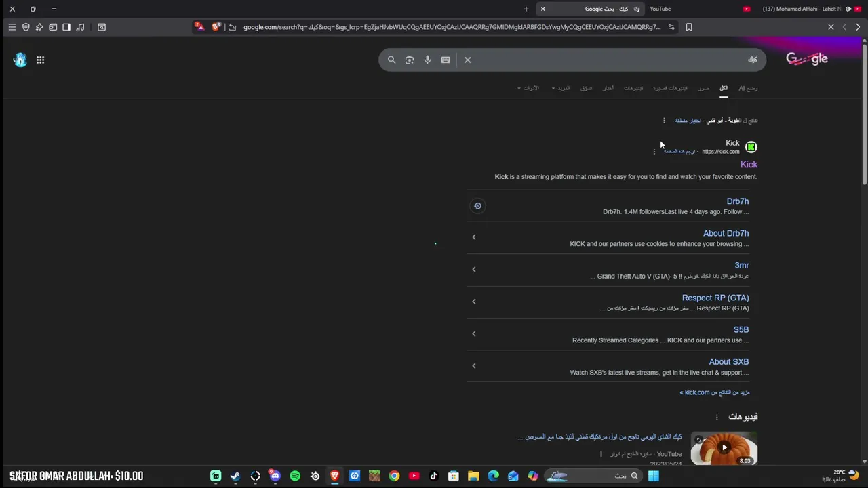868x488 pixels.
Task: Open Discord from the taskbar
Action: point(275,476)
